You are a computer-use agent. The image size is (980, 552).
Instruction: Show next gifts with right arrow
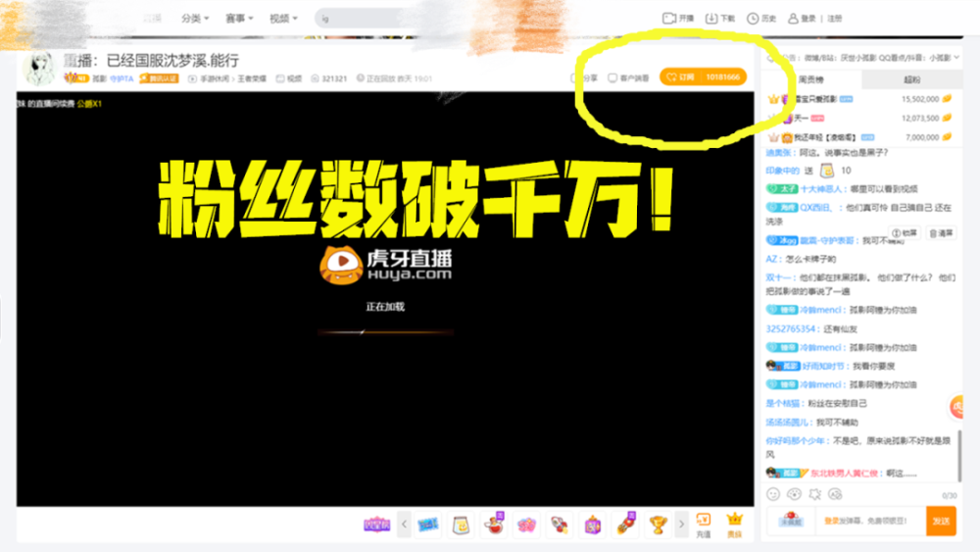(x=681, y=525)
